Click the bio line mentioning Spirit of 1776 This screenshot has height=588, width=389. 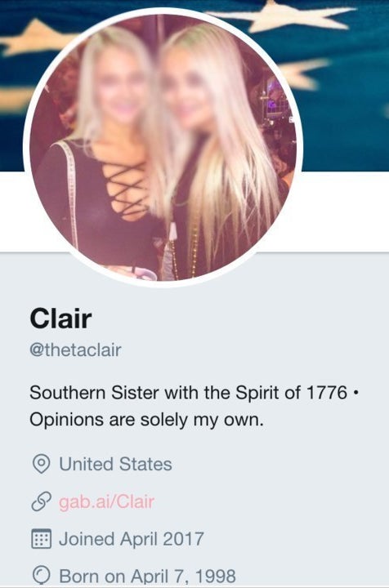pyautogui.click(x=194, y=393)
